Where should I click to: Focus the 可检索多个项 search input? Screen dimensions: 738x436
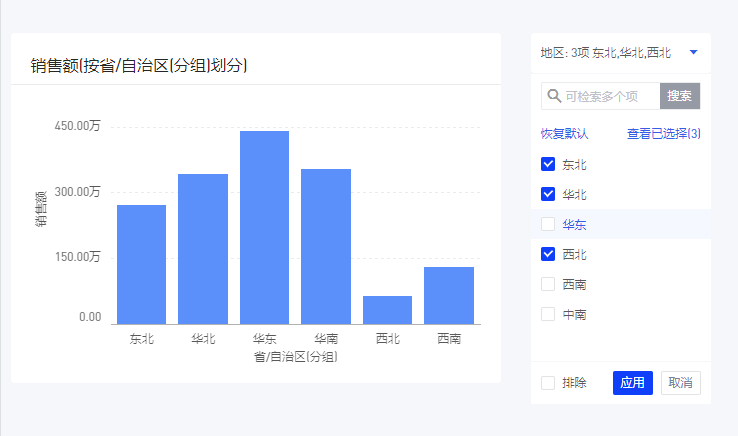[608, 96]
